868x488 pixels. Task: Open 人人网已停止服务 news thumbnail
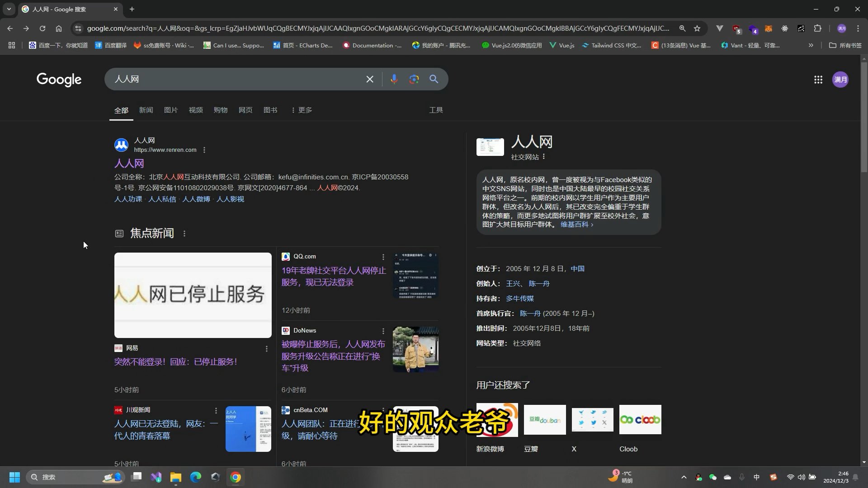click(193, 295)
